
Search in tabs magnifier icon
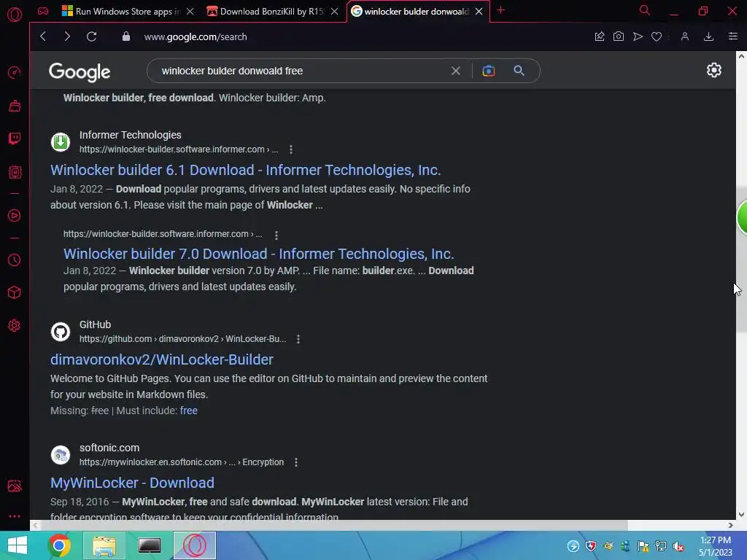point(645,10)
